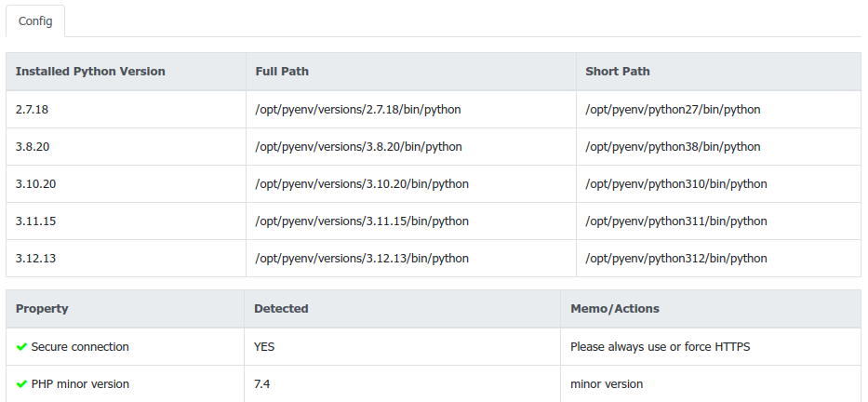Click the Short Path column header
The width and height of the screenshot is (868, 402).
[x=618, y=72]
